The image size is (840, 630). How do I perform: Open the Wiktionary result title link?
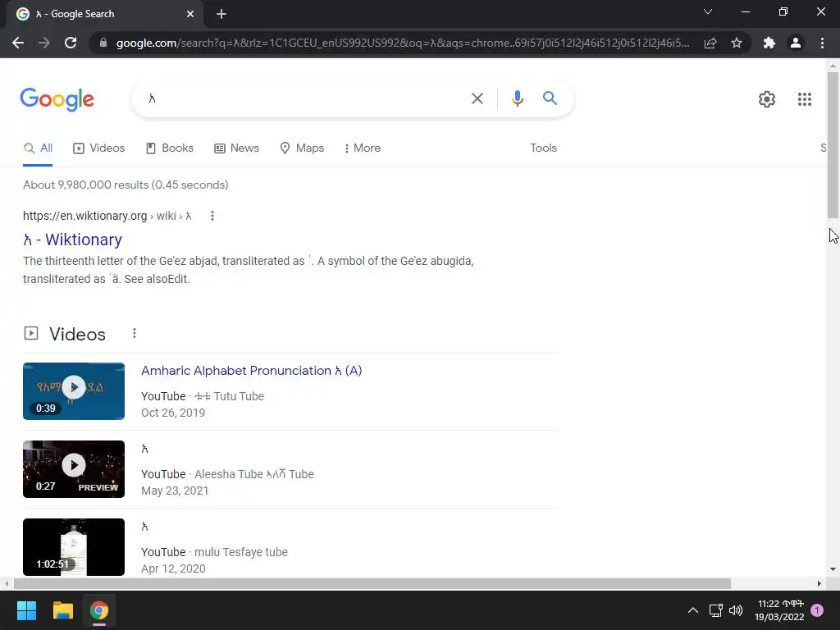pyautogui.click(x=72, y=240)
